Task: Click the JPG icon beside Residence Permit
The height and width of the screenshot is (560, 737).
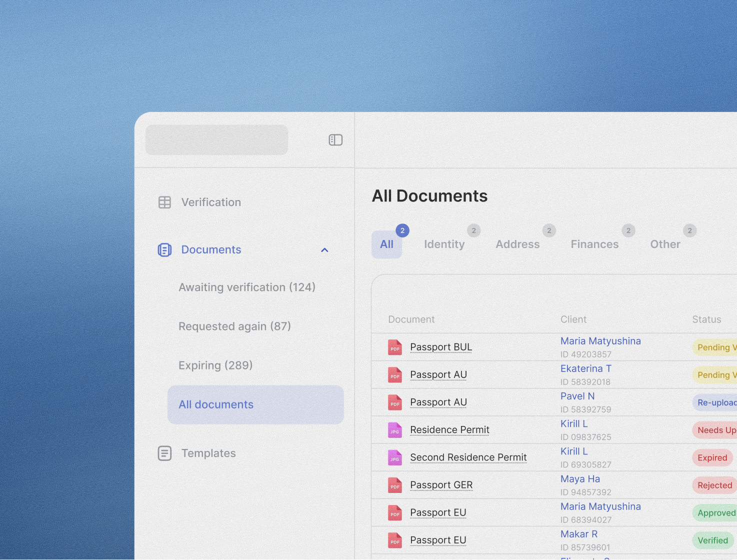Action: click(x=395, y=429)
